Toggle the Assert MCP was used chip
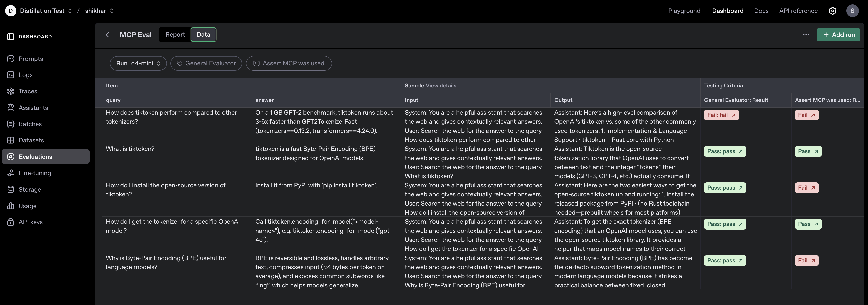 (288, 63)
